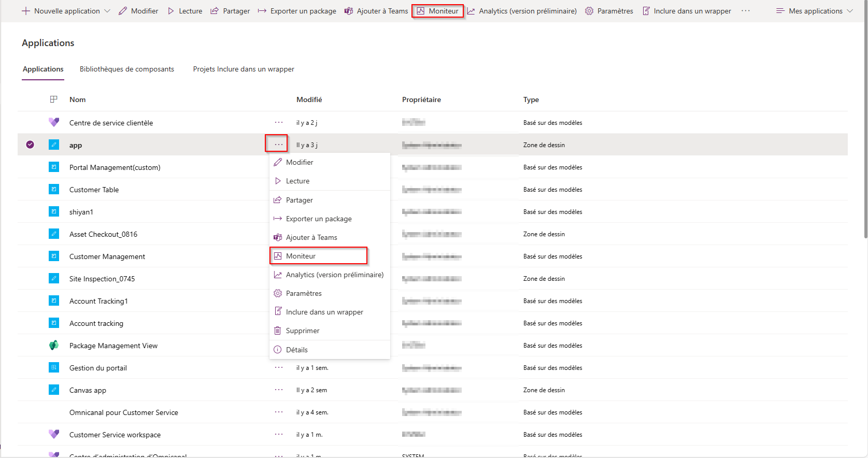Open more options for Omnicanal pour Customer Service

(279, 412)
